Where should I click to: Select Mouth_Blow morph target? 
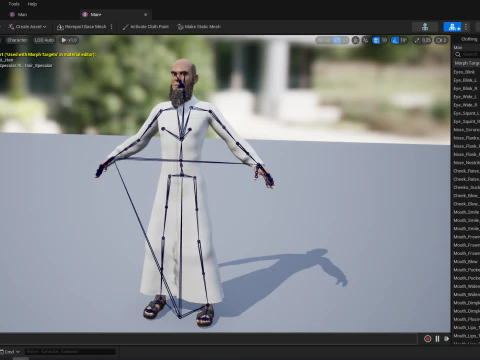point(466,262)
